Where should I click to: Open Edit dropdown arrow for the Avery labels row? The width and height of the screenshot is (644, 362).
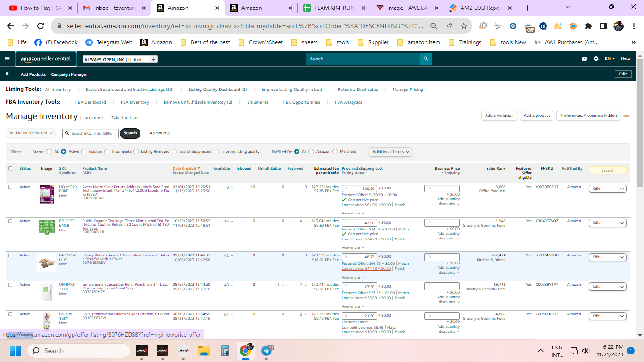point(622,189)
